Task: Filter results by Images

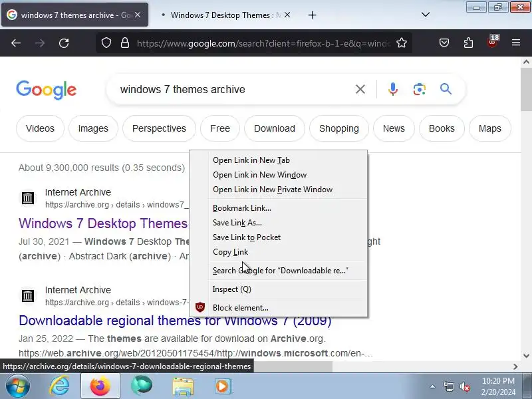Action: click(93, 128)
